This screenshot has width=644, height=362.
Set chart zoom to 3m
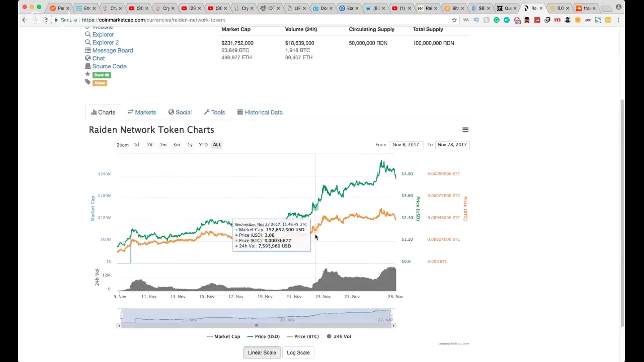[x=177, y=145]
